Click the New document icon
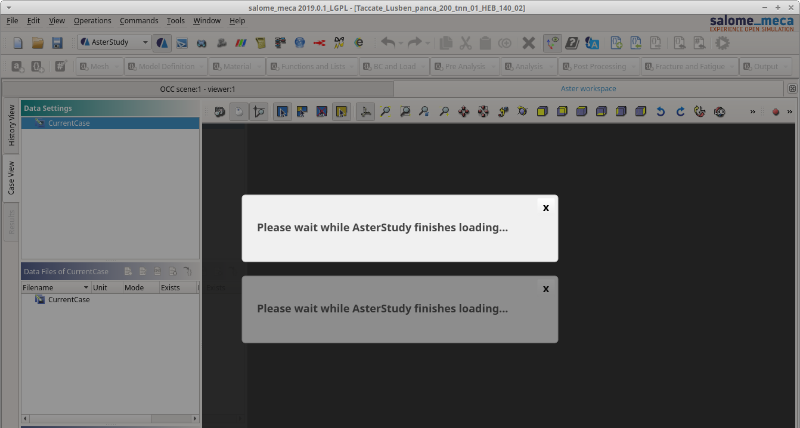This screenshot has width=800, height=428. point(18,43)
